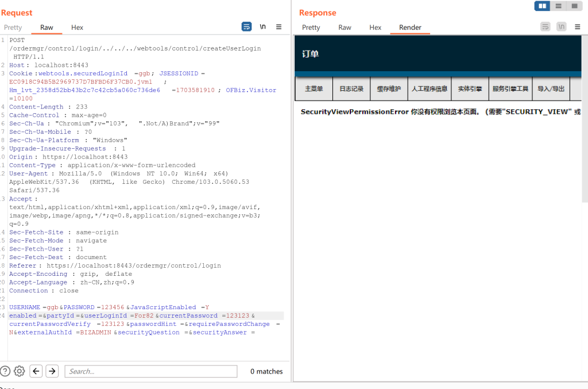Image resolution: width=588 pixels, height=389 pixels.
Task: Toggle the \n non-printable characters button in Request
Action: pos(263,26)
